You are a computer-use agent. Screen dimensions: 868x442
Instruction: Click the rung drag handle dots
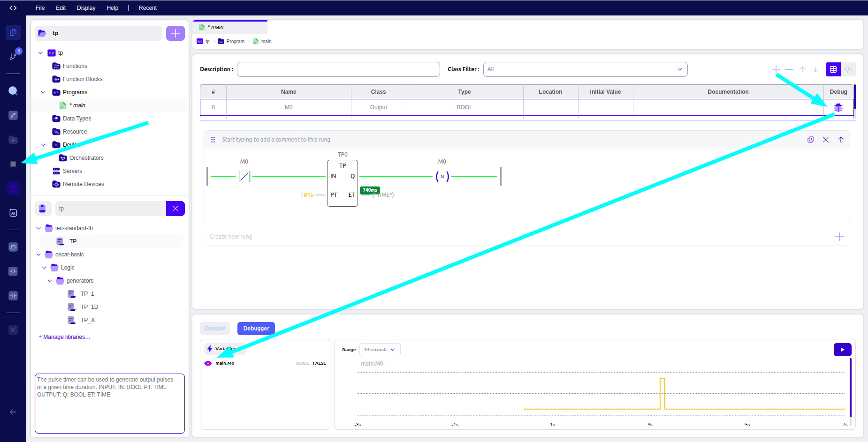pos(213,140)
